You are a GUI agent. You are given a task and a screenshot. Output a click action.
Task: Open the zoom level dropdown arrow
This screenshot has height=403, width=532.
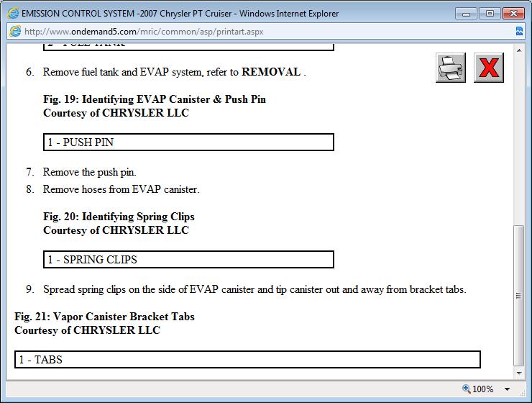click(x=508, y=389)
